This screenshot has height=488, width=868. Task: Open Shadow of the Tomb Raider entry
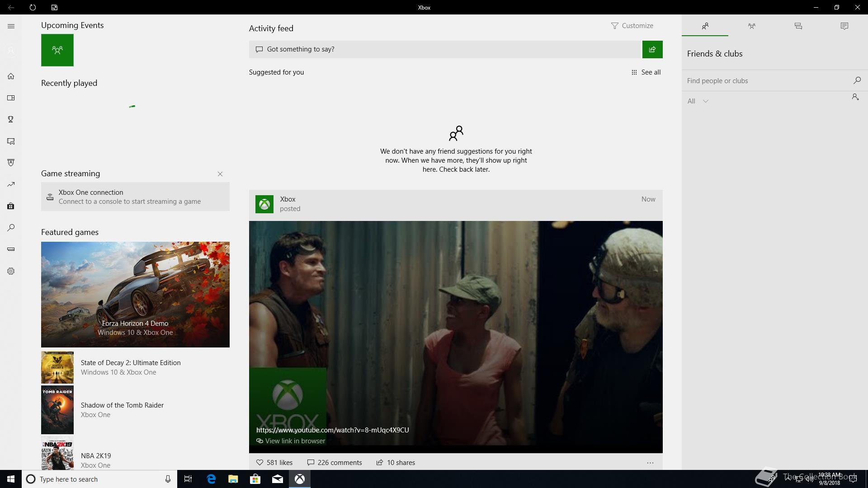(135, 410)
